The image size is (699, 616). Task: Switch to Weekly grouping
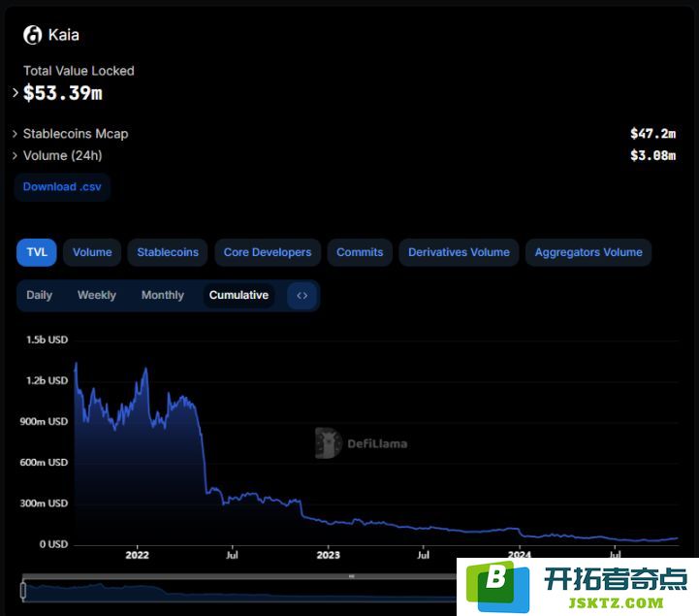click(97, 295)
